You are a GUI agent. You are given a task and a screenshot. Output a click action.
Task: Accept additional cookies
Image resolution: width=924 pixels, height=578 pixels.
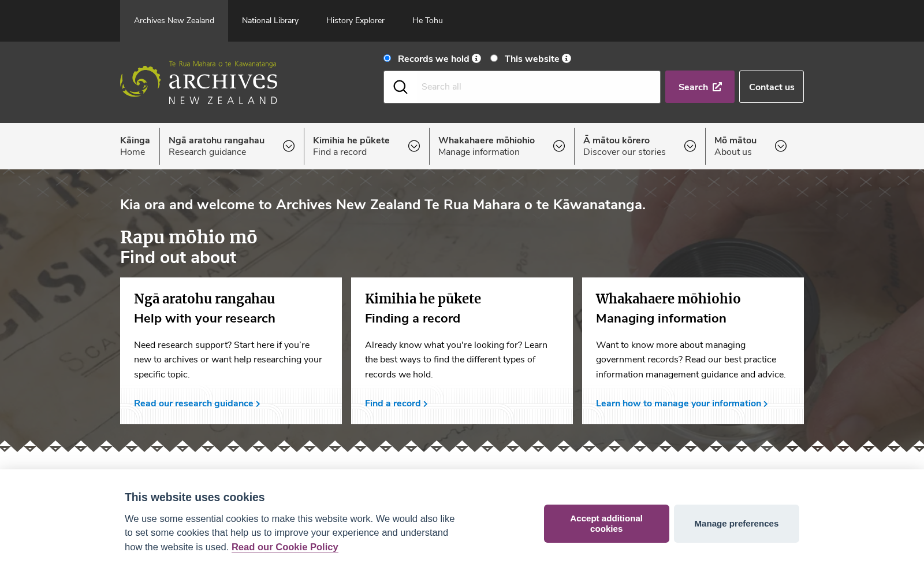(606, 524)
